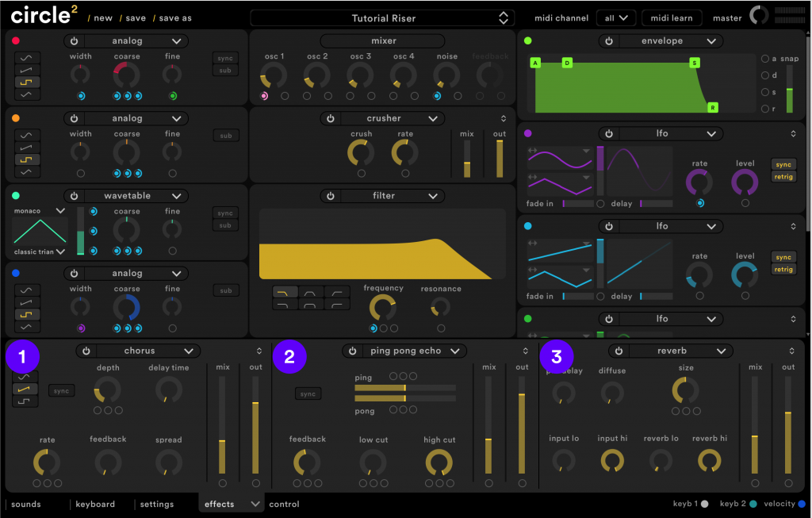
Task: Open the midi channel 'all' dropdown
Action: pyautogui.click(x=616, y=18)
